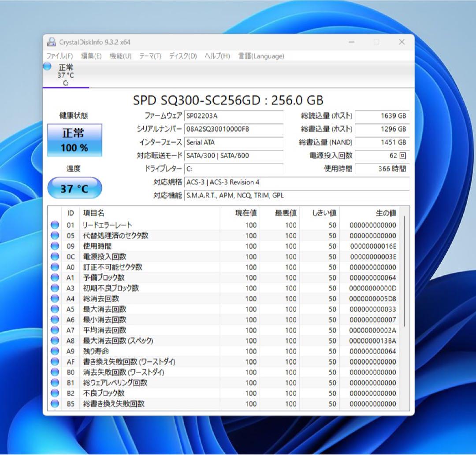
Task: Open the 編集(E) menu
Action: pyautogui.click(x=91, y=56)
